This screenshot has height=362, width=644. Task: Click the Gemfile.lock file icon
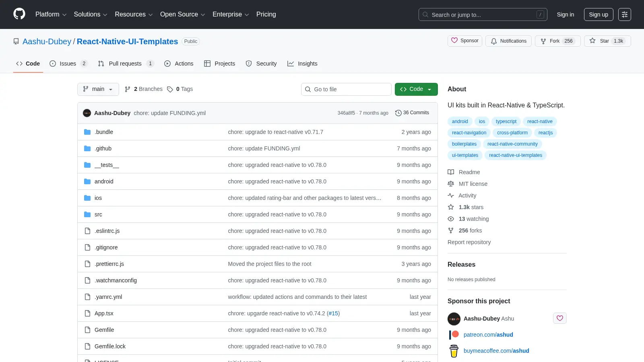87,346
